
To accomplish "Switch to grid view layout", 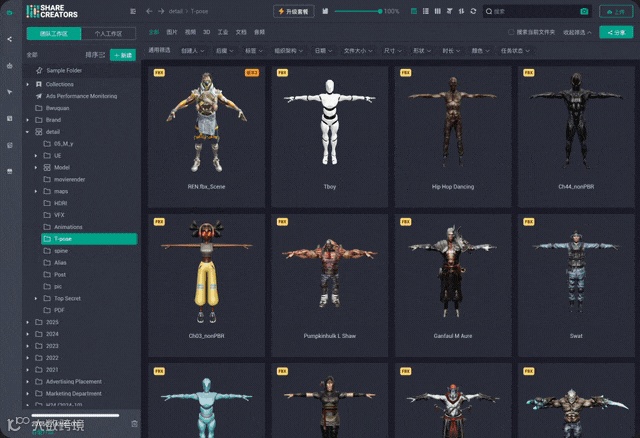I will (413, 11).
